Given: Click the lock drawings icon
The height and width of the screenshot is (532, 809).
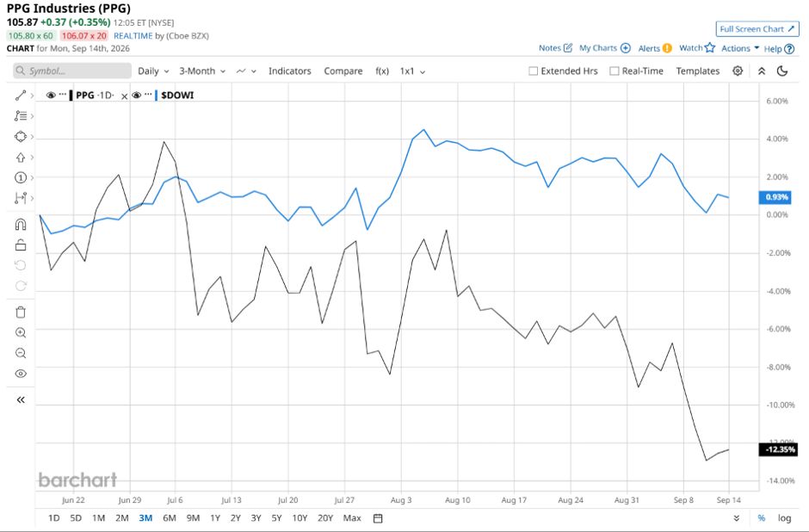Looking at the screenshot, I should pyautogui.click(x=21, y=245).
